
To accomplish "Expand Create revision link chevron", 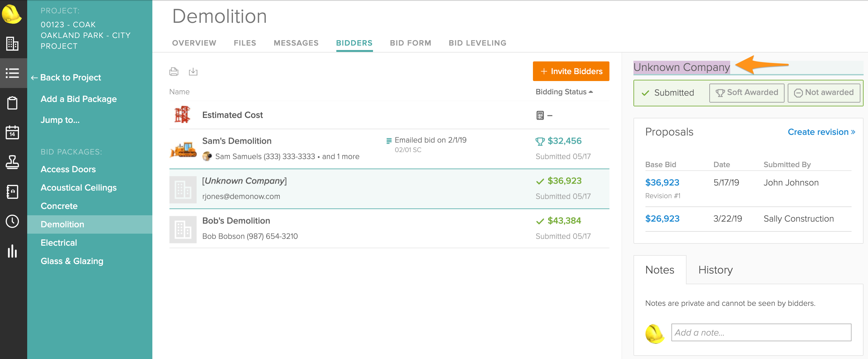I will tap(853, 132).
